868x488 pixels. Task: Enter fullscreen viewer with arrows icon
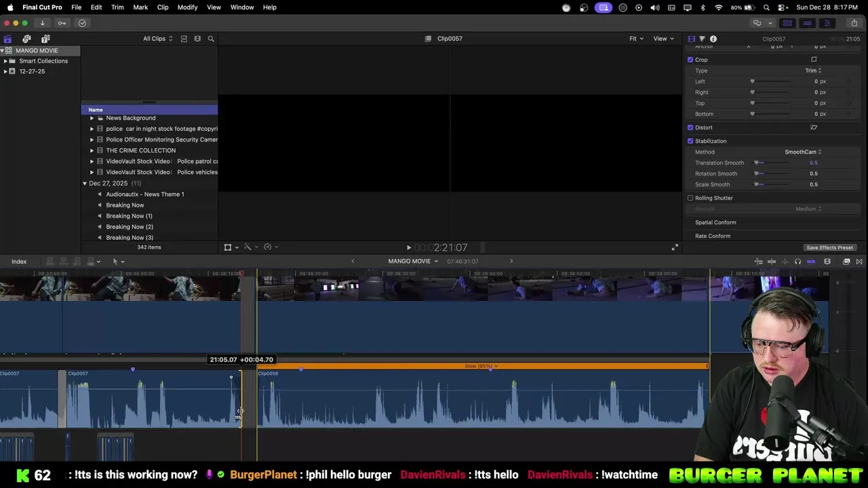click(675, 247)
